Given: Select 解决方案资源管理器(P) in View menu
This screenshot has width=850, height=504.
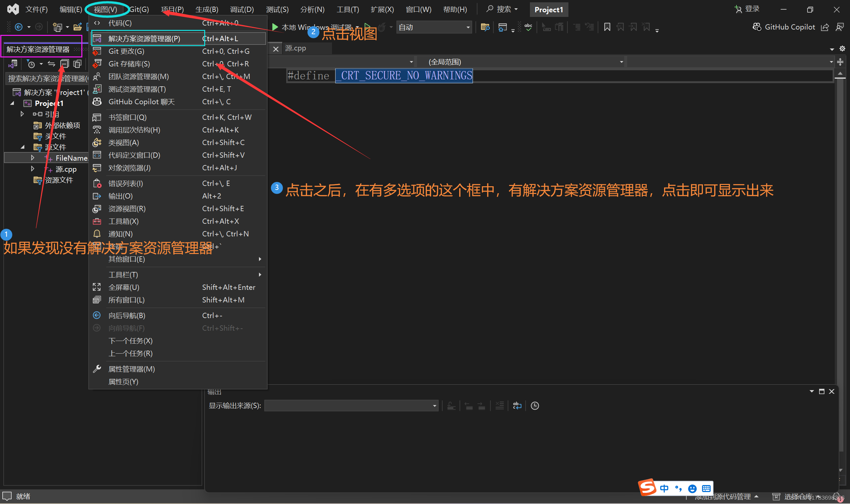Looking at the screenshot, I should 178,39.
